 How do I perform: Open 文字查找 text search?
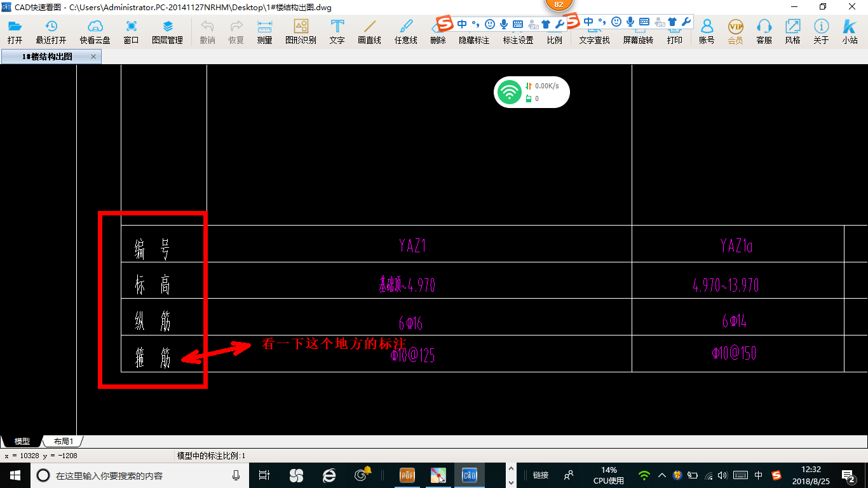(594, 39)
